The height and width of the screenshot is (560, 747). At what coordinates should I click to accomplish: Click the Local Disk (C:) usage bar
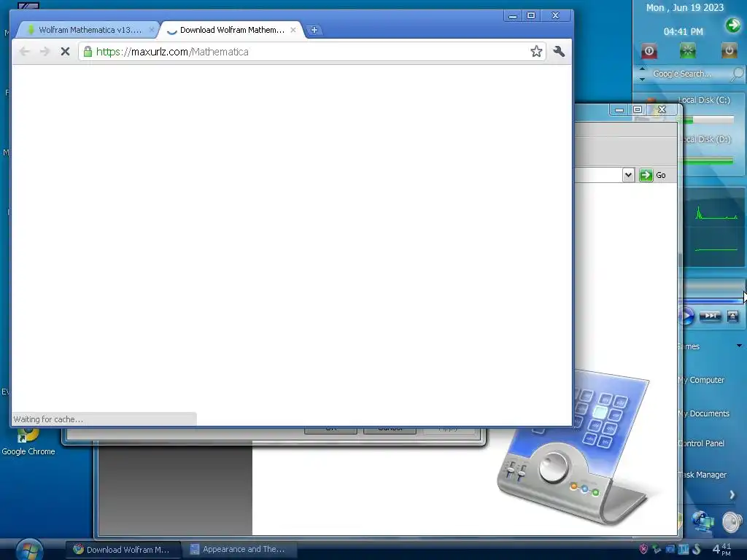point(708,120)
